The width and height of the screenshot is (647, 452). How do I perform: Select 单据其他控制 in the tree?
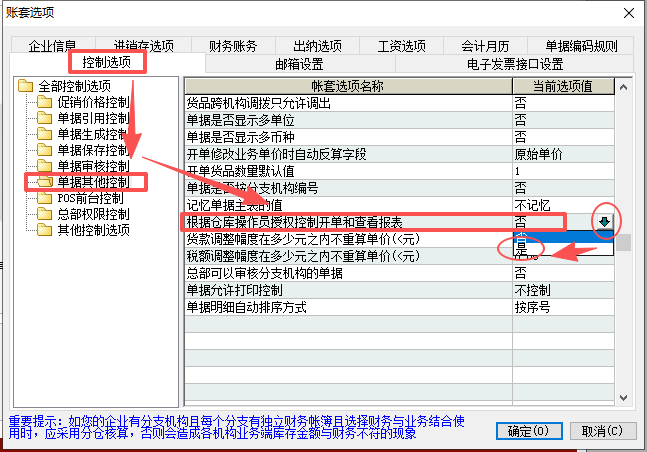click(92, 182)
